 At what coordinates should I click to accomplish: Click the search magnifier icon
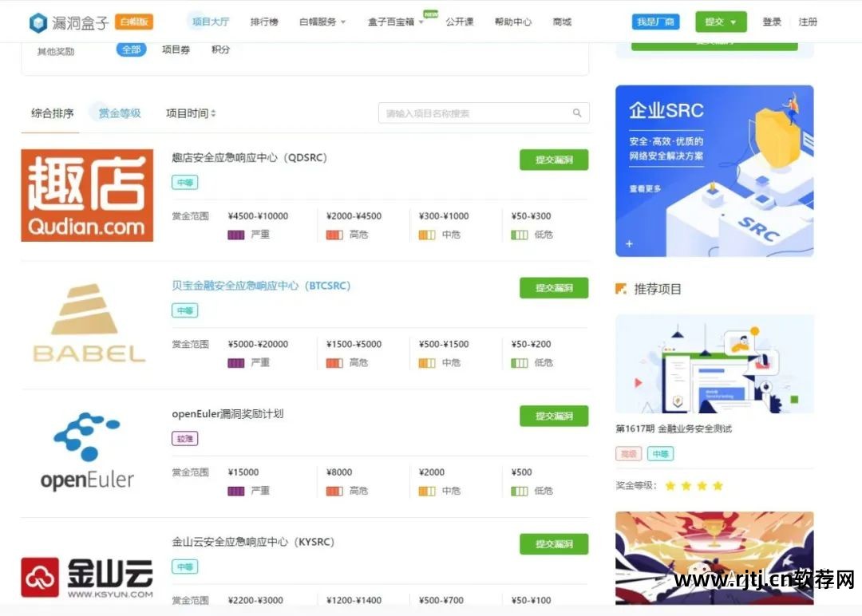[x=577, y=113]
